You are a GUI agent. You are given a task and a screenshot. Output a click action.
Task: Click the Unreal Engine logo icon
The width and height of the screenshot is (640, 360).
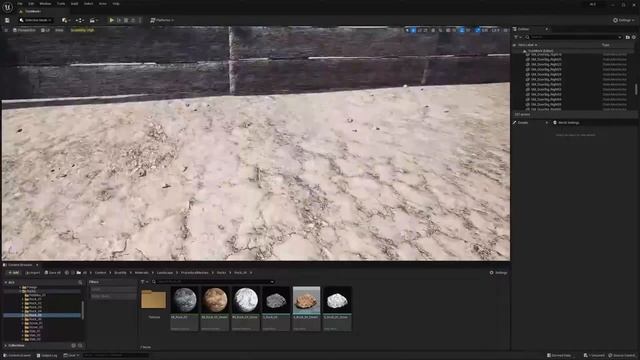point(7,7)
